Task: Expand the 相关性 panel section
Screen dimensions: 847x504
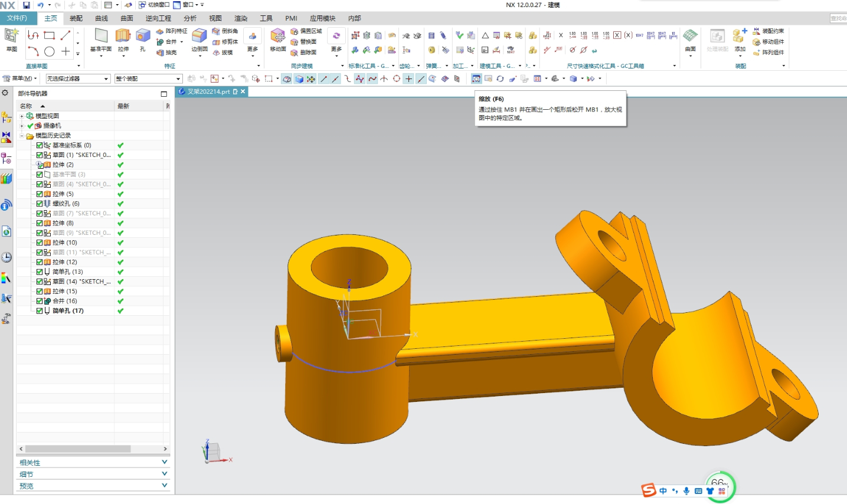Action: click(x=93, y=463)
